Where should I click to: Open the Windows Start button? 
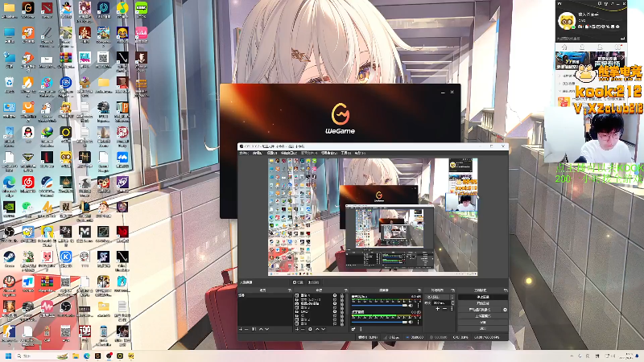pyautogui.click(x=8, y=356)
